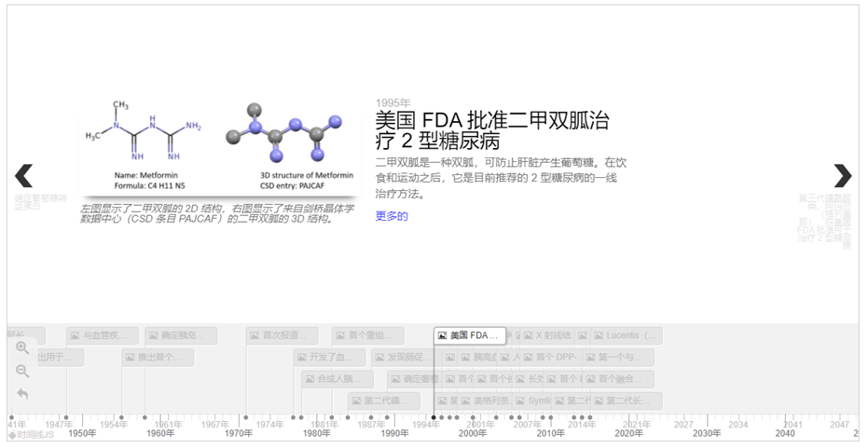This screenshot has width=868, height=448.
Task: Select the 首次报道... timeline marker
Action: tap(282, 335)
